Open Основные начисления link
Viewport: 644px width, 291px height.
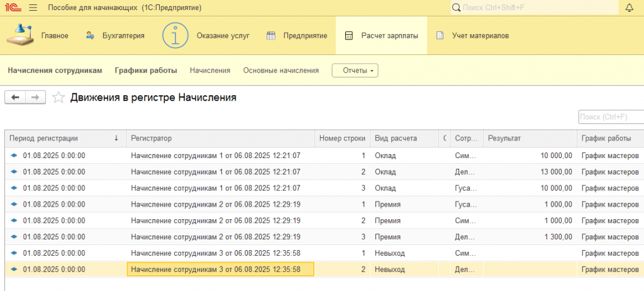click(281, 71)
